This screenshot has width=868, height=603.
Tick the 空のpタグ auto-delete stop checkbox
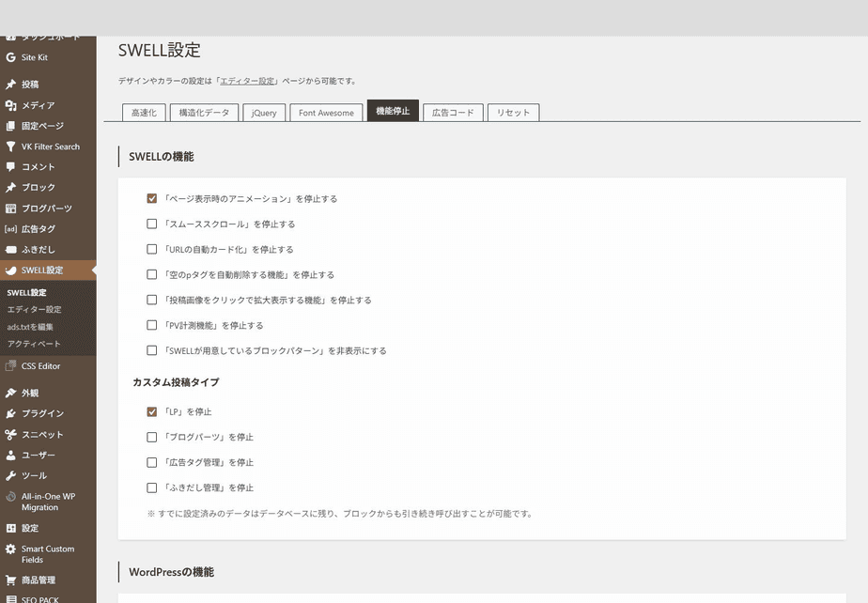point(151,274)
